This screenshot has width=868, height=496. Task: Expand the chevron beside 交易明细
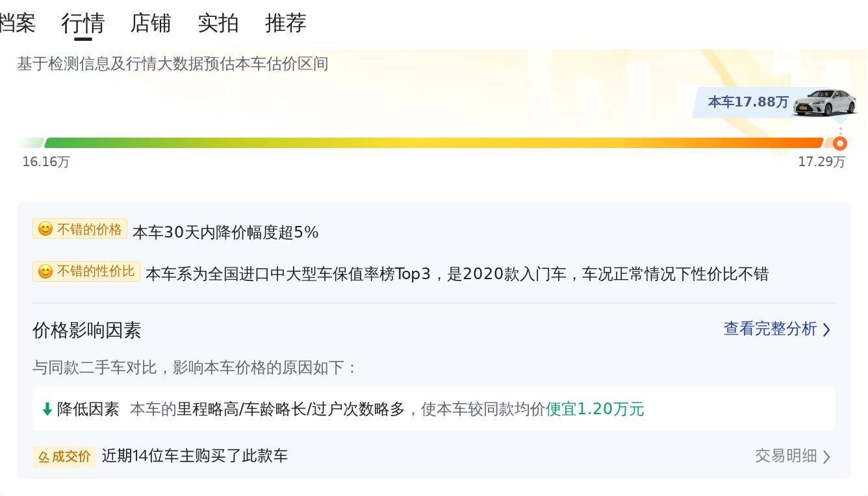coord(826,456)
